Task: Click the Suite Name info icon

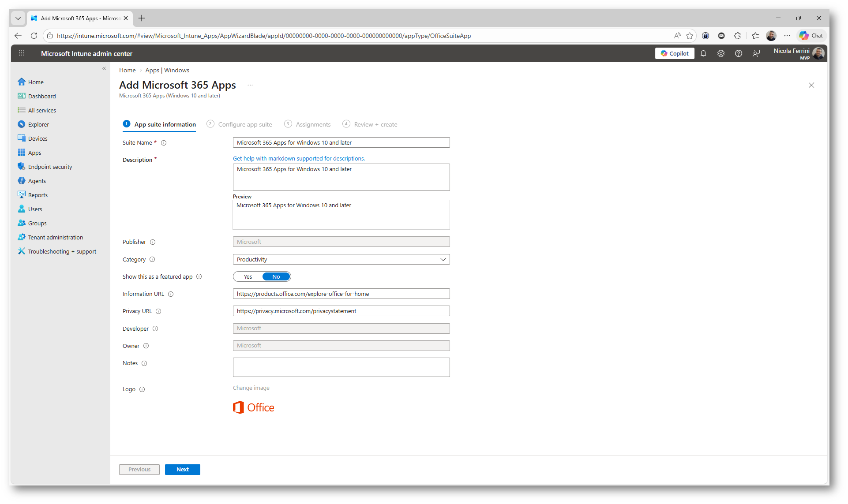Action: (x=164, y=143)
